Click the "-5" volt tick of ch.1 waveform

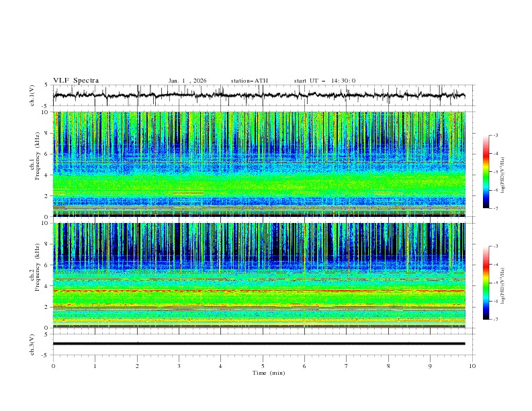click(x=45, y=106)
